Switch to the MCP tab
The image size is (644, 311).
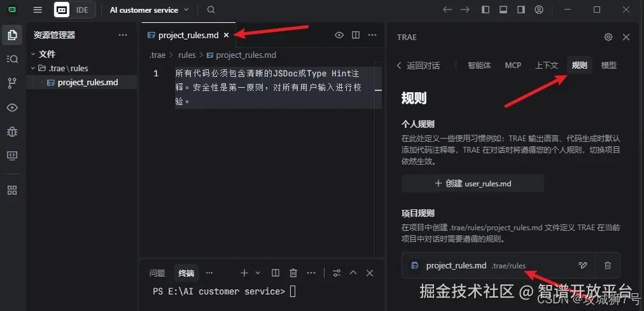click(513, 66)
